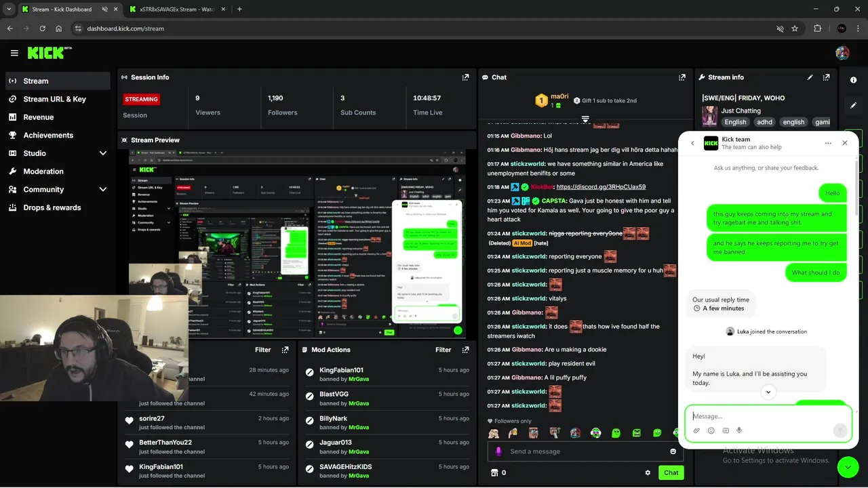This screenshot has height=488, width=868.
Task: Unmute the Kick Dashboard tab
Action: [104, 9]
